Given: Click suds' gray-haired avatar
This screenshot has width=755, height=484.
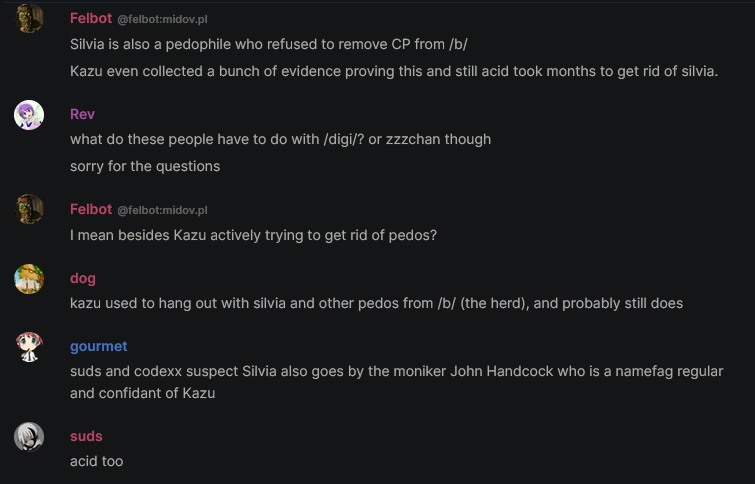Looking at the screenshot, I should [x=29, y=437].
